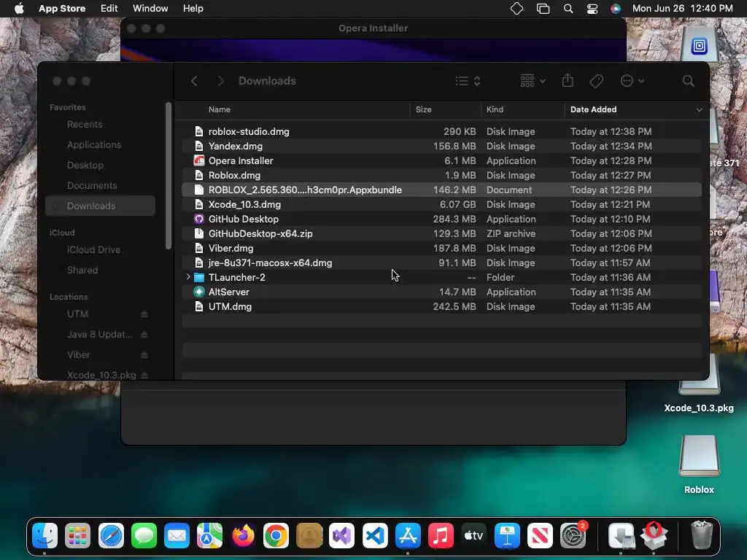Open Launchpad from the Dock
The width and height of the screenshot is (747, 560).
[x=77, y=536]
